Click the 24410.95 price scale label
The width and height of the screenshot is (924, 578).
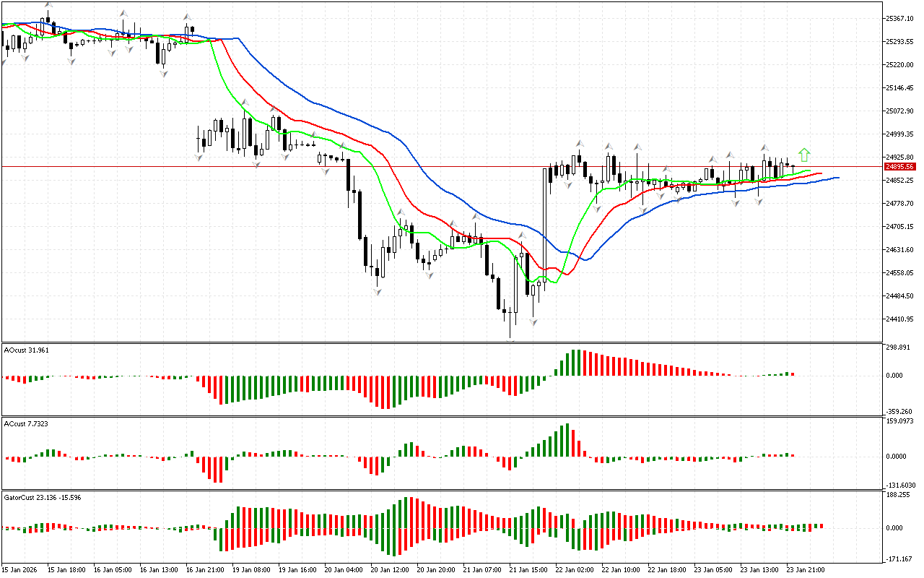[x=900, y=319]
